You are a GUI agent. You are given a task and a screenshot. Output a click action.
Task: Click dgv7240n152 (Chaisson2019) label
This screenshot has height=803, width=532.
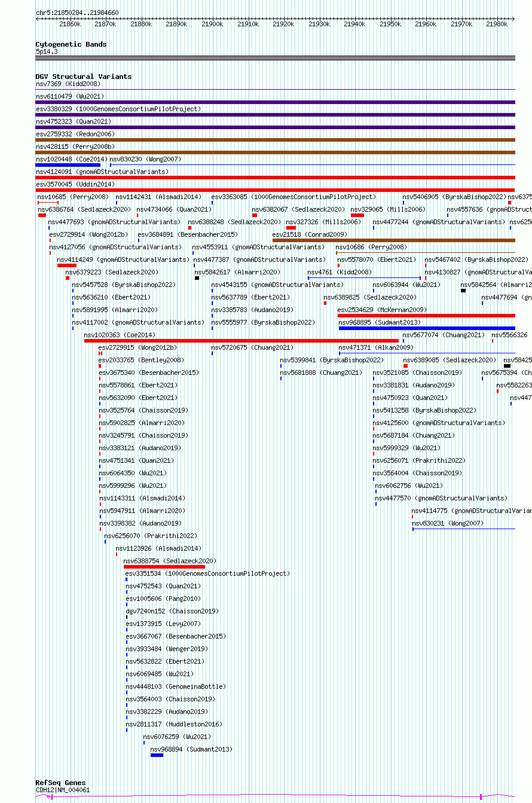point(172,611)
